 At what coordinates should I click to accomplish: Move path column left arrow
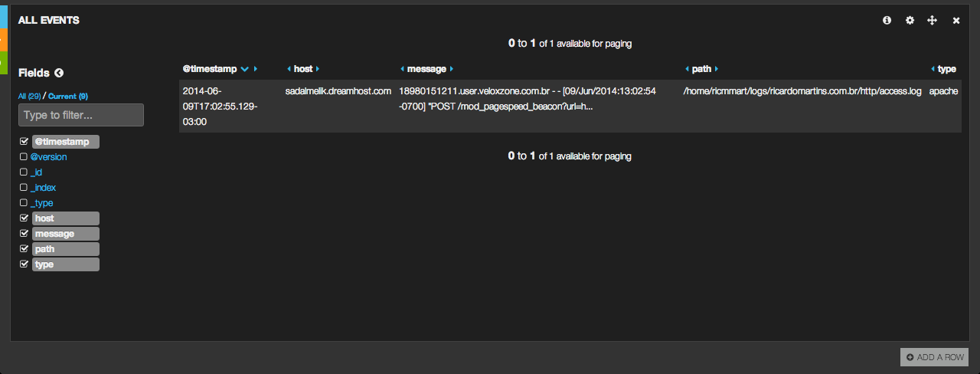(687, 69)
